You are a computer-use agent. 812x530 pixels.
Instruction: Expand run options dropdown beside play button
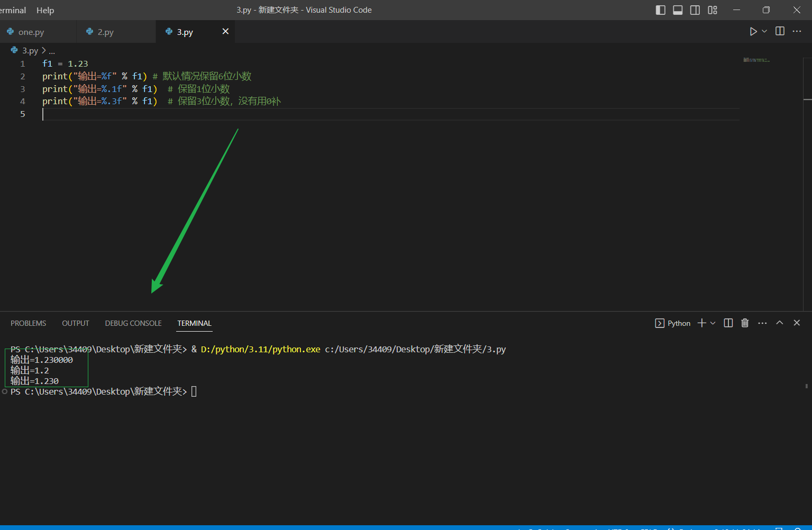tap(764, 32)
